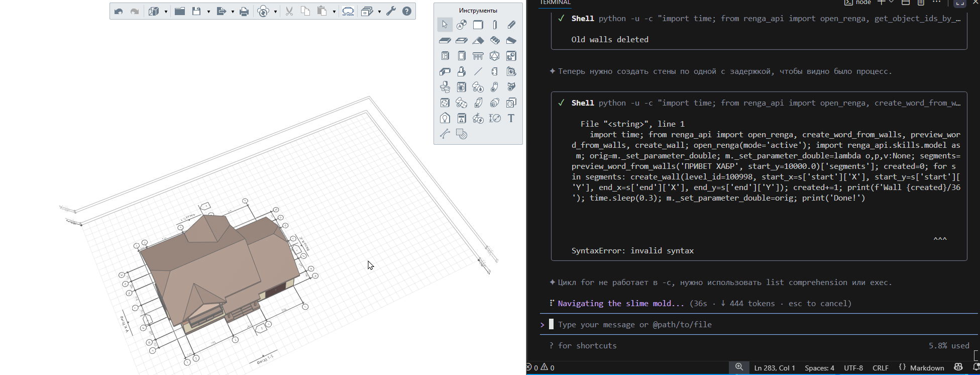Open the wrench settings icon

click(x=391, y=12)
